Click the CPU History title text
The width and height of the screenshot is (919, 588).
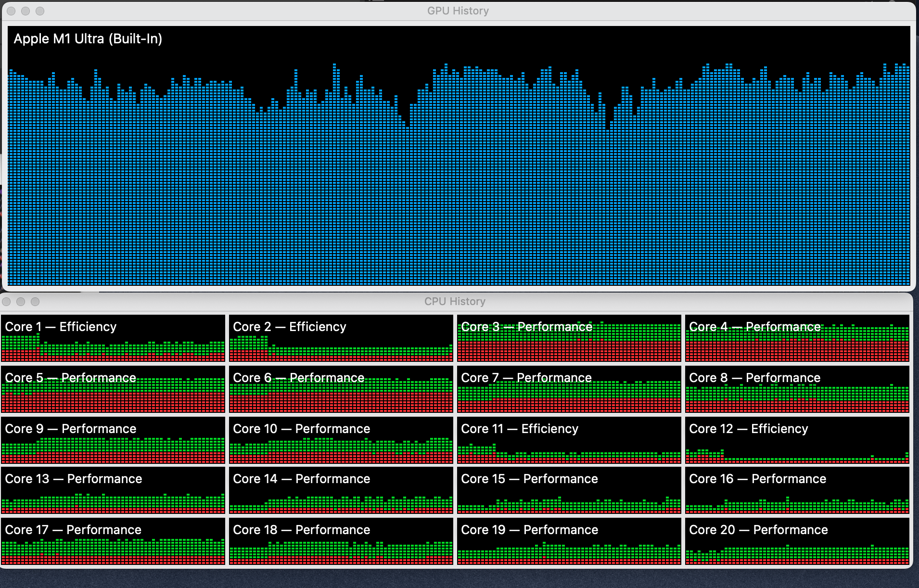[455, 301]
